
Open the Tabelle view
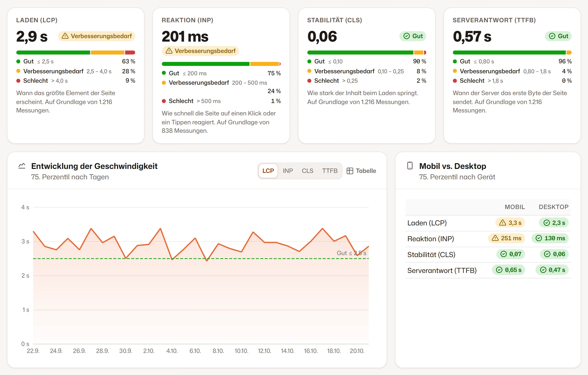point(361,171)
